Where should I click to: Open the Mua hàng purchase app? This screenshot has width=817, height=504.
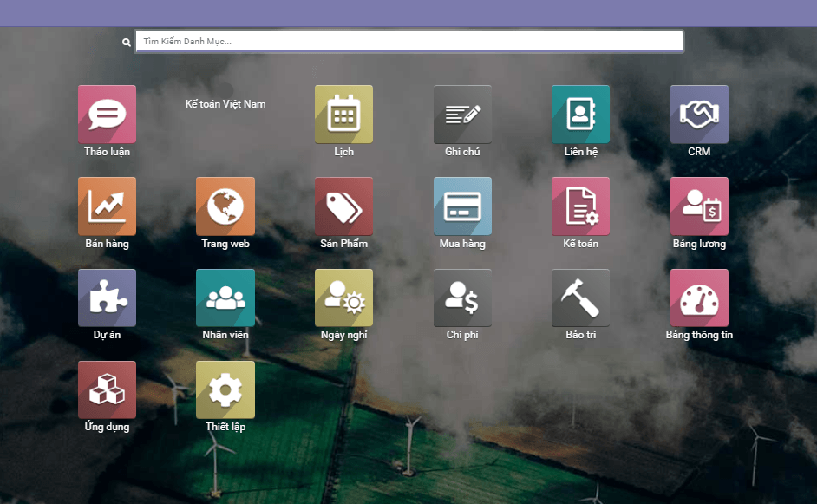[462, 206]
